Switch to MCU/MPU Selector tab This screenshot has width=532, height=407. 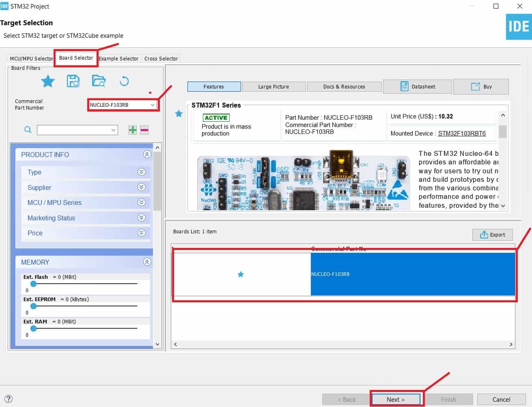[31, 58]
